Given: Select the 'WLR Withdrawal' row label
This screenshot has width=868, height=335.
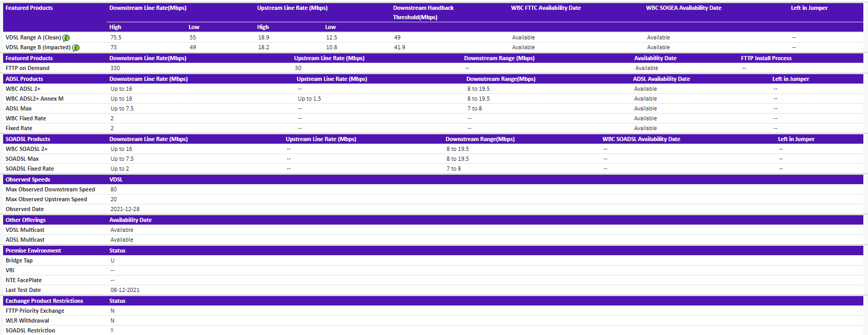Looking at the screenshot, I should coord(28,320).
